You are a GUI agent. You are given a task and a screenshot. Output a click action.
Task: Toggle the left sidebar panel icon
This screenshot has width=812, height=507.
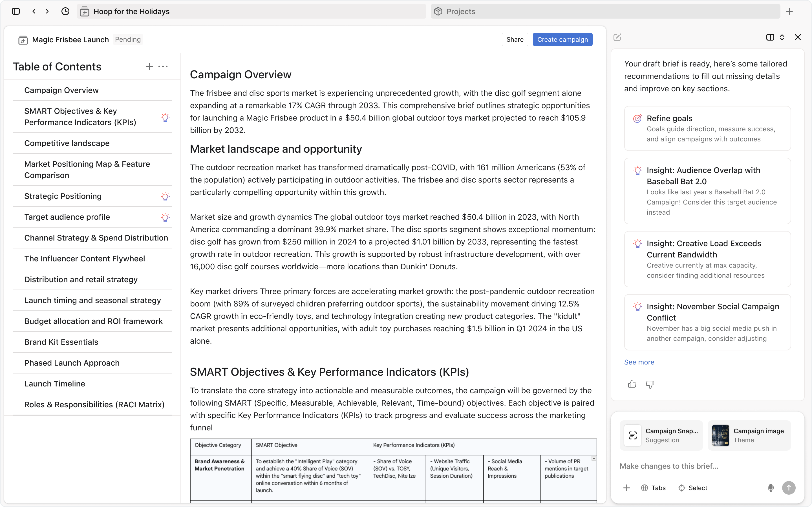(x=16, y=11)
